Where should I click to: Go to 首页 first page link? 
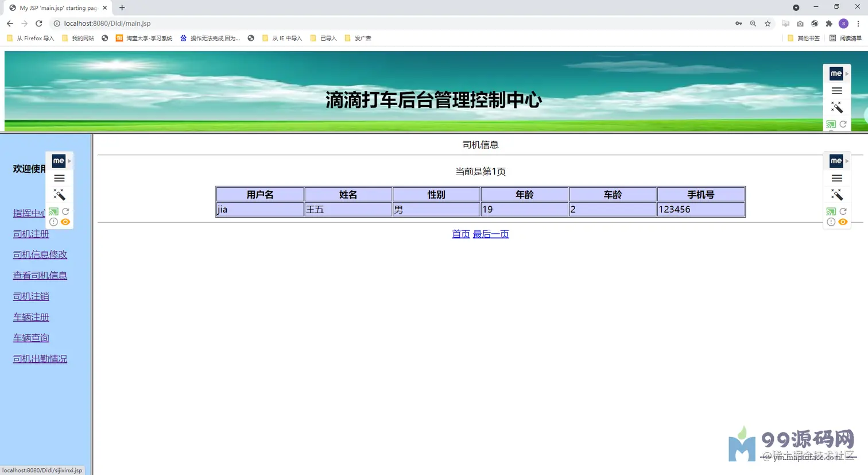[x=461, y=234]
